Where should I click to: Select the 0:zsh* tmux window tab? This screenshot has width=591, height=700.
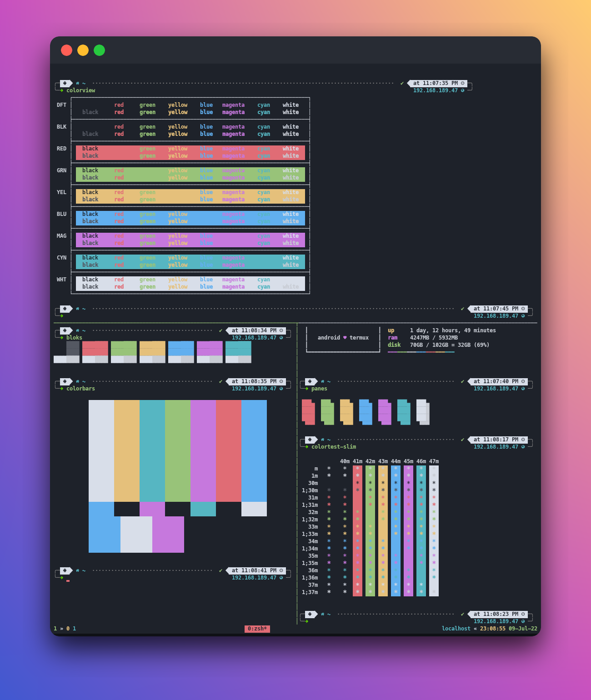(257, 629)
